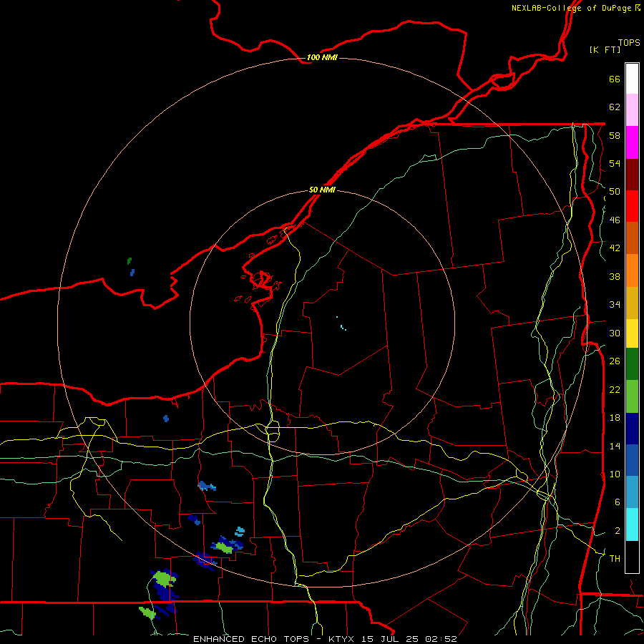
Task: Click the '46' legend value
Action: (x=615, y=220)
